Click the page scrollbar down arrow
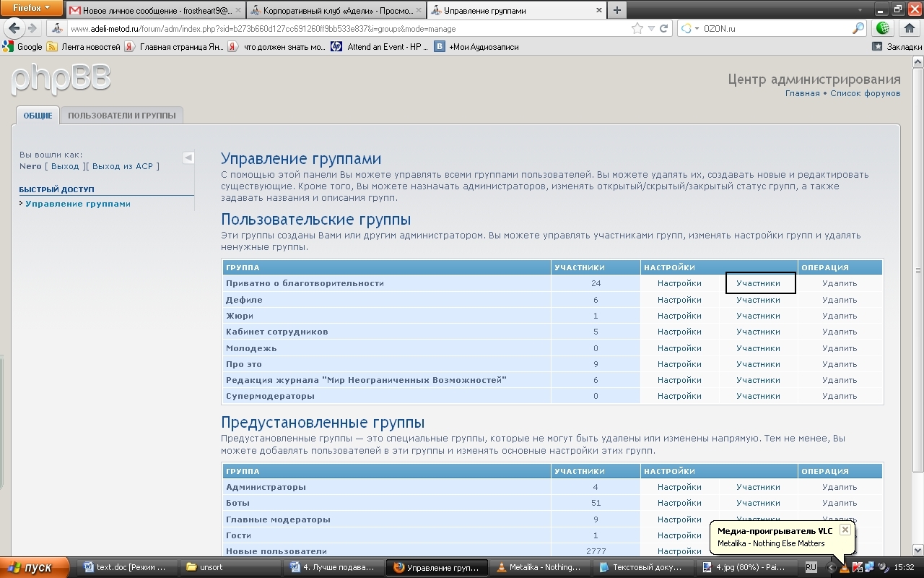This screenshot has height=578, width=924. click(x=918, y=550)
